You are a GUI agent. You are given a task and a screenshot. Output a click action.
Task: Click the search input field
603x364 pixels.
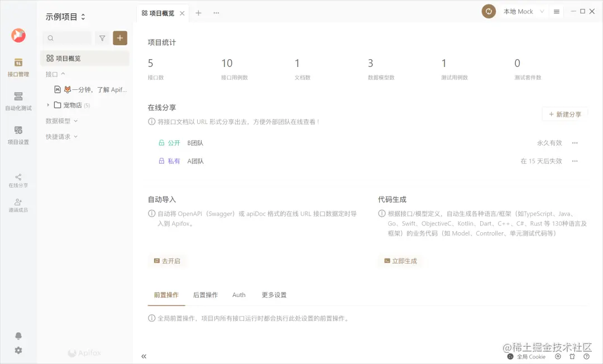pyautogui.click(x=68, y=38)
